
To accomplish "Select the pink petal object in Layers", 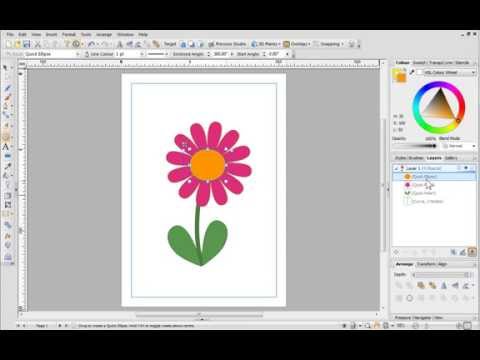I will (435, 185).
